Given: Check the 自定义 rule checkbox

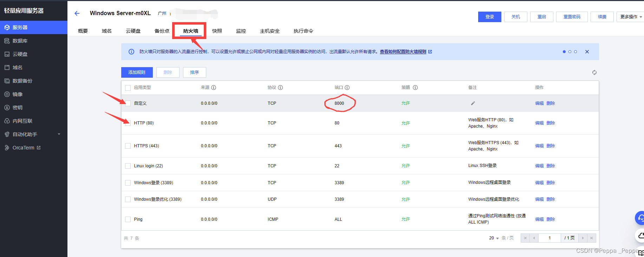Looking at the screenshot, I should 128,103.
